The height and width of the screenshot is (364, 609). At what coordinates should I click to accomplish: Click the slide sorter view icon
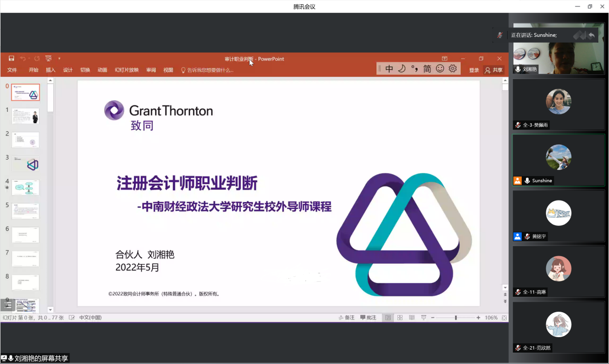coord(400,317)
